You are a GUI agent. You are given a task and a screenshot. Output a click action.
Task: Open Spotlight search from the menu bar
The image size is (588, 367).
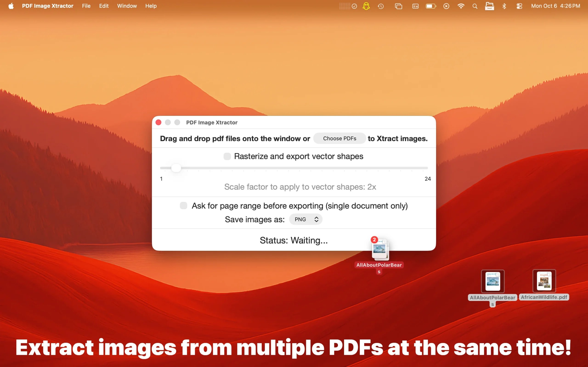475,6
